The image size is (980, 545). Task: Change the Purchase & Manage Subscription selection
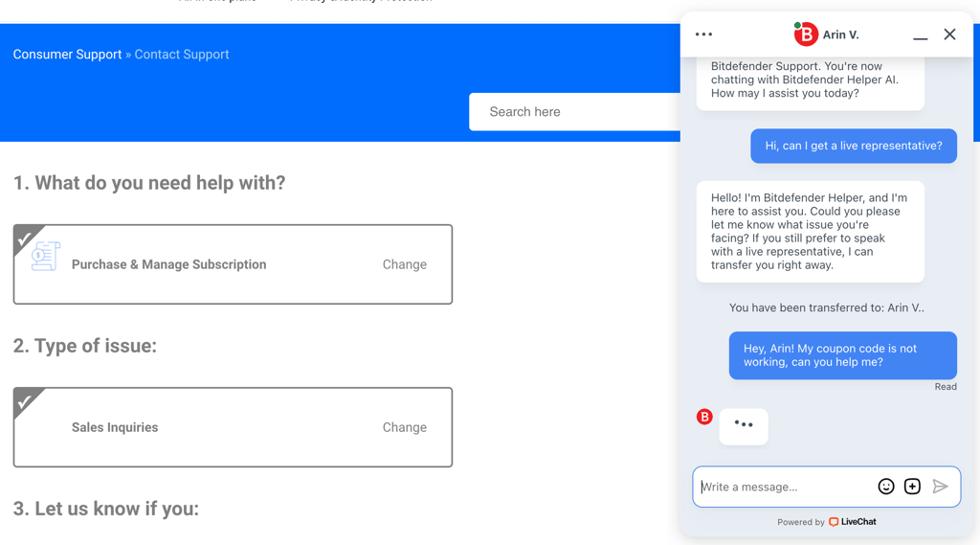(405, 264)
